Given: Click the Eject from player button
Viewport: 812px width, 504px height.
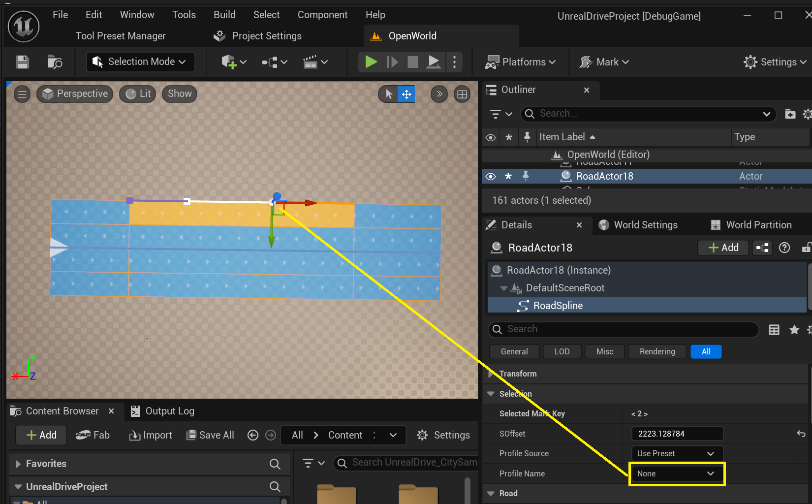Looking at the screenshot, I should coord(434,62).
